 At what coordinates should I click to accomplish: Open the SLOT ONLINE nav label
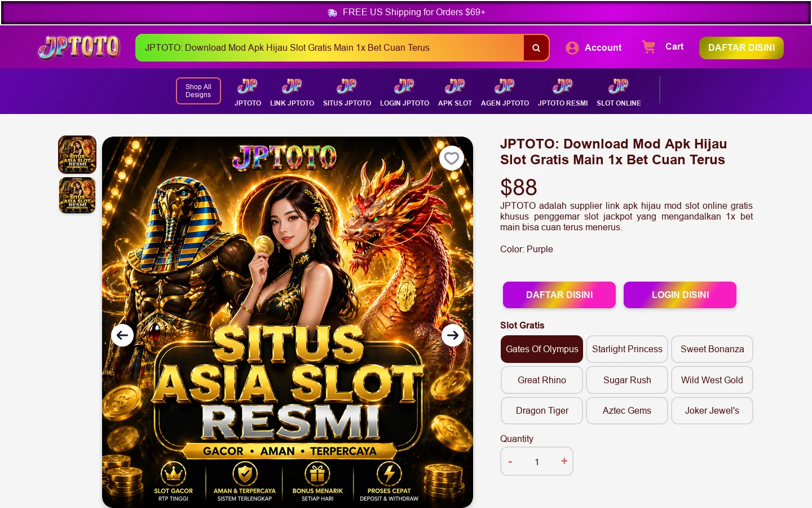click(619, 103)
